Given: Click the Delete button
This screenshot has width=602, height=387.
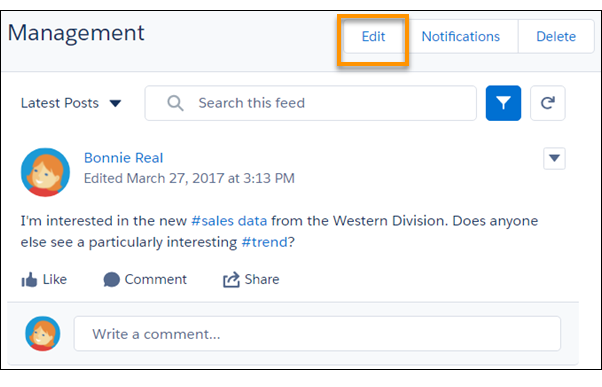Looking at the screenshot, I should click(556, 37).
